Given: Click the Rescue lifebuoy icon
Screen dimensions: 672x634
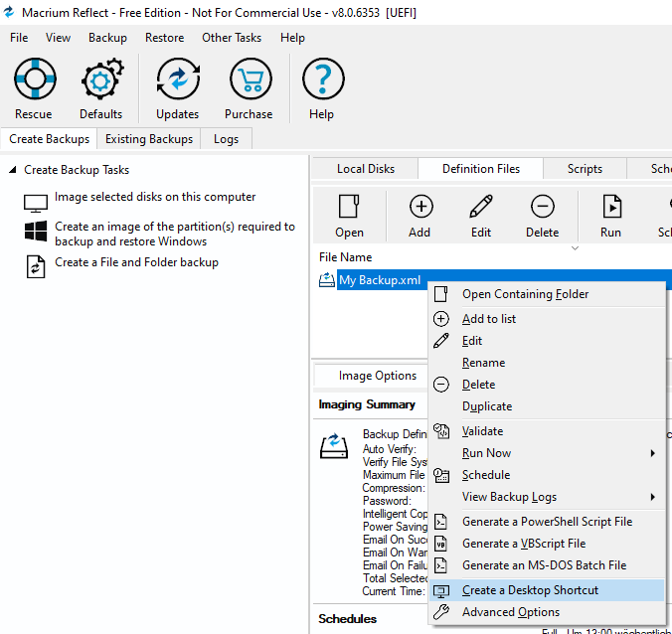Looking at the screenshot, I should pos(34,79).
